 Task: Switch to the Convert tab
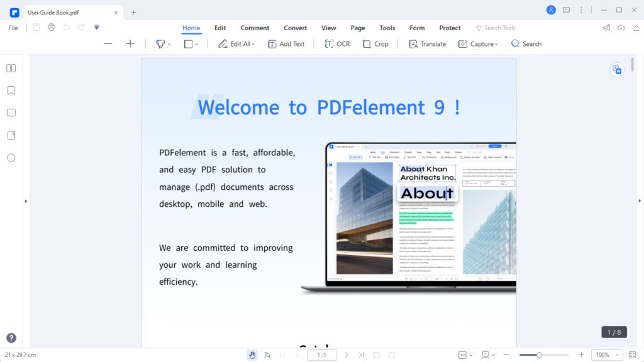click(296, 28)
